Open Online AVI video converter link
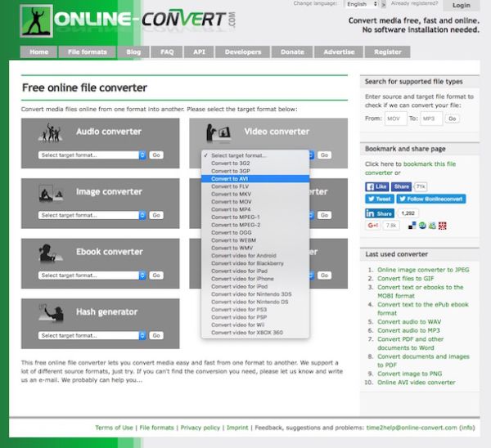 pos(417,383)
